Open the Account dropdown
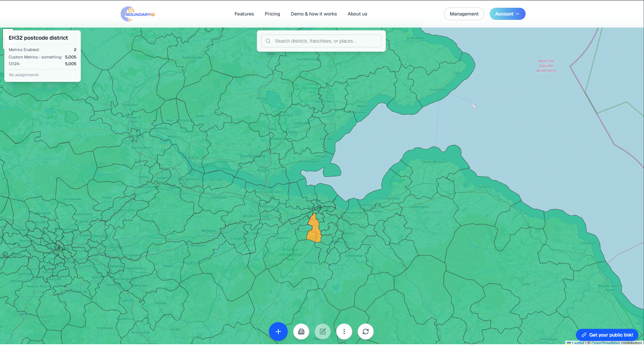The width and height of the screenshot is (644, 362). pos(507,14)
